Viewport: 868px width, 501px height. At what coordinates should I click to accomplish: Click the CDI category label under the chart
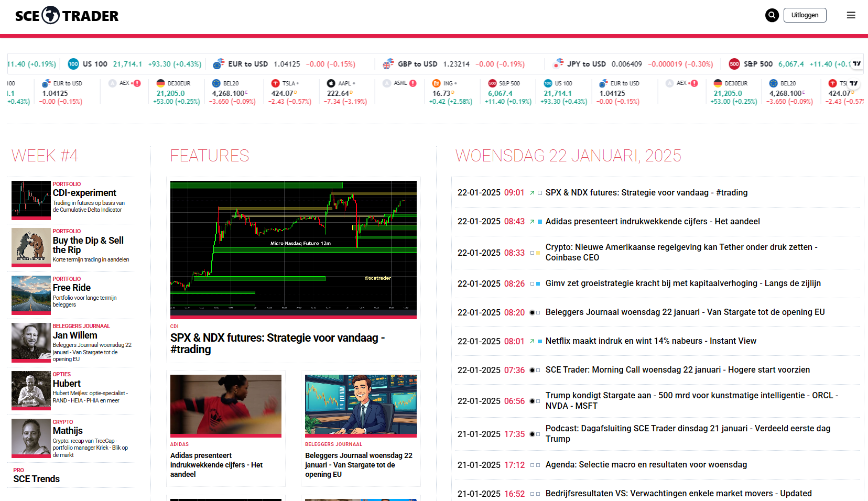175,326
